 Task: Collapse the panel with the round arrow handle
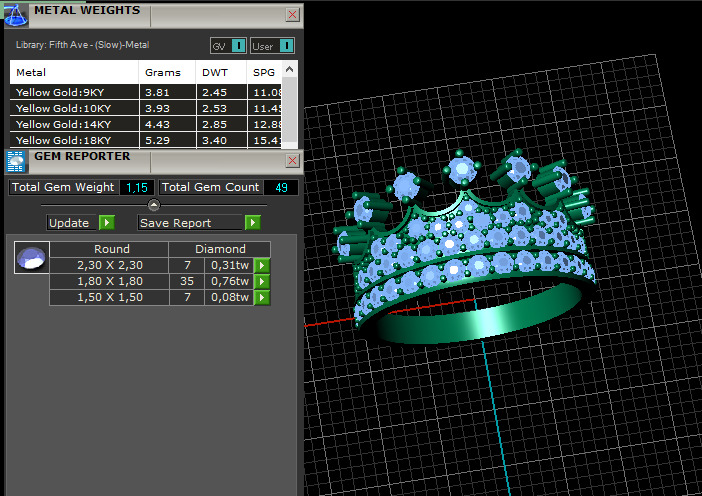(154, 205)
